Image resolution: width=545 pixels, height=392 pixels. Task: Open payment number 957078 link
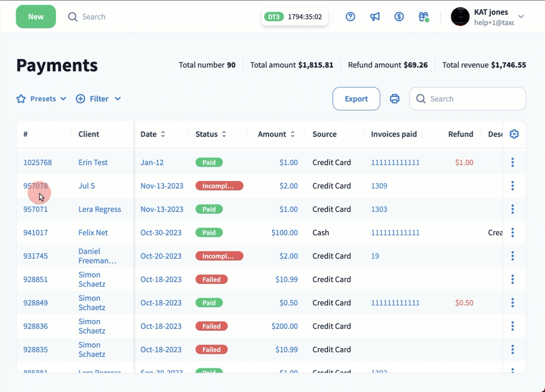36,186
